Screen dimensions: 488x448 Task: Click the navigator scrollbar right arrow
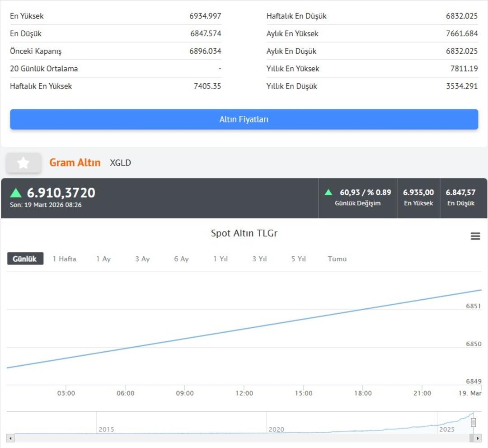click(x=477, y=438)
